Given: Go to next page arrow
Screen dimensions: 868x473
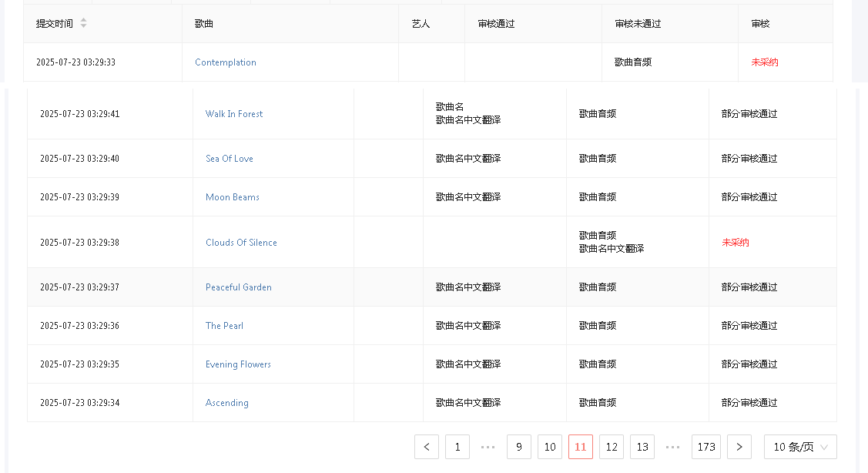Looking at the screenshot, I should coord(739,447).
